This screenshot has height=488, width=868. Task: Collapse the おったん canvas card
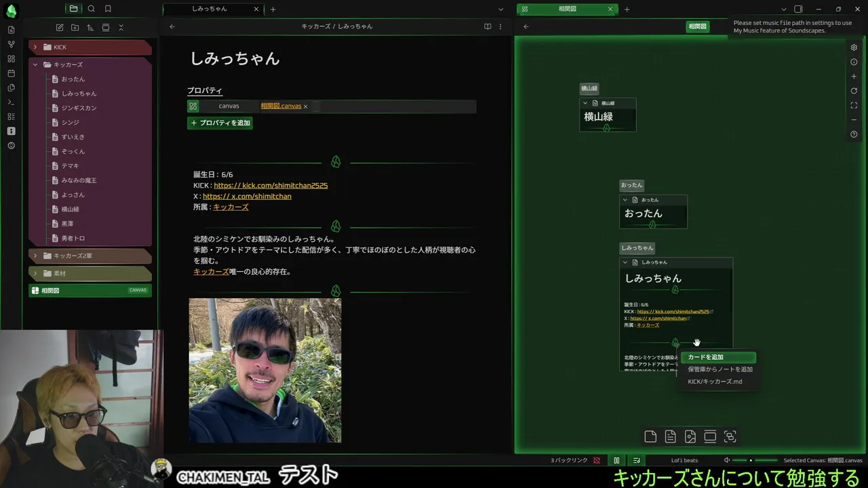(x=625, y=200)
